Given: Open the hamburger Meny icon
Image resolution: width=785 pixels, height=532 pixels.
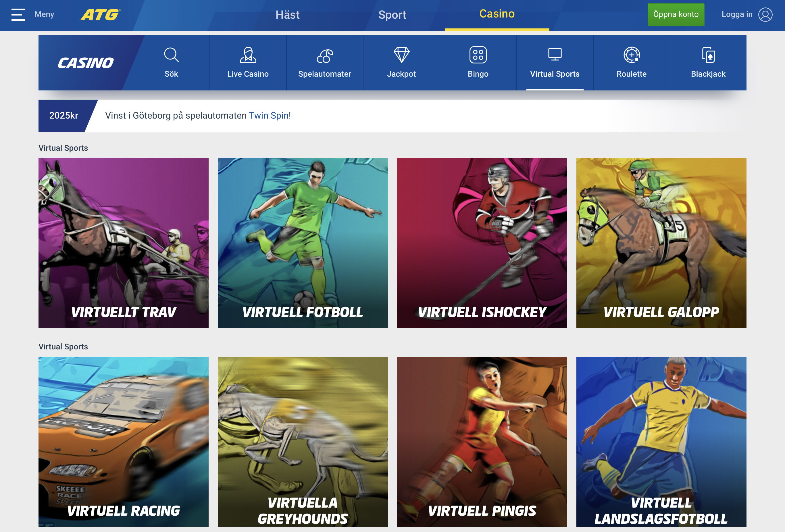Looking at the screenshot, I should (x=18, y=15).
